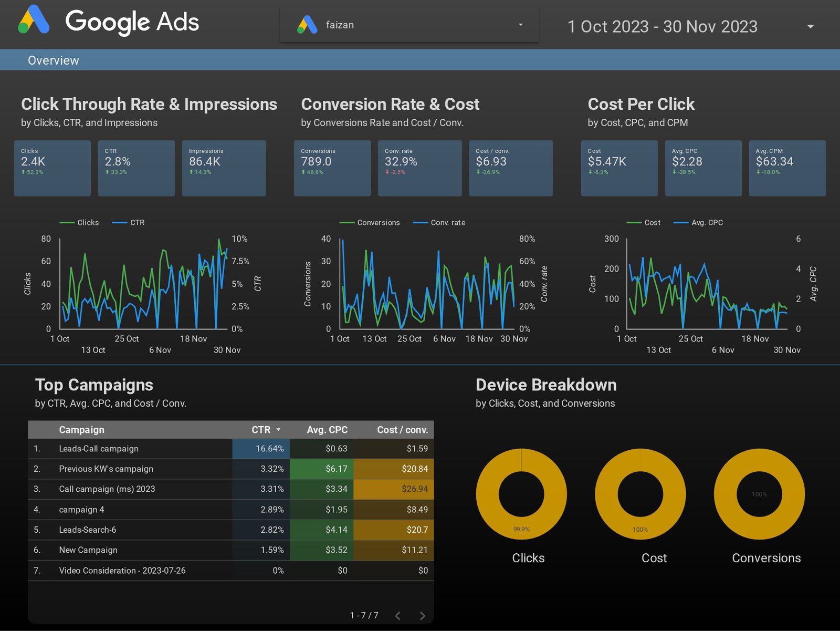Sort table by Avg. CPC column
The height and width of the screenshot is (631, 840).
click(327, 430)
